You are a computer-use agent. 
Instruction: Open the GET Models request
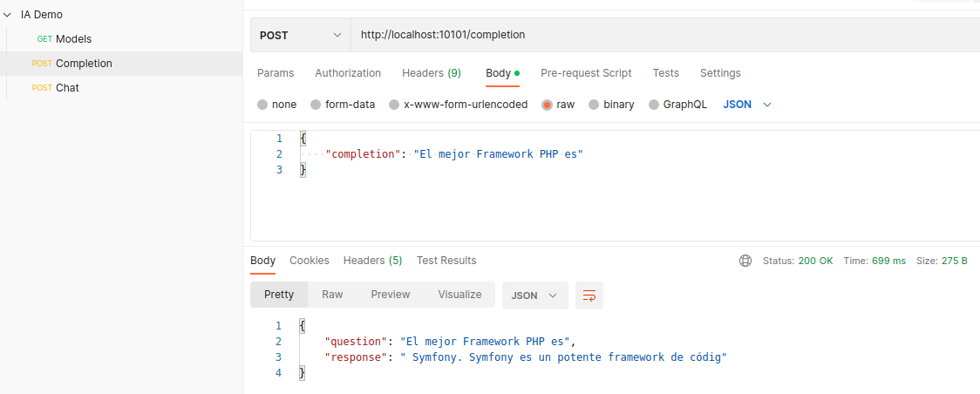click(x=73, y=39)
